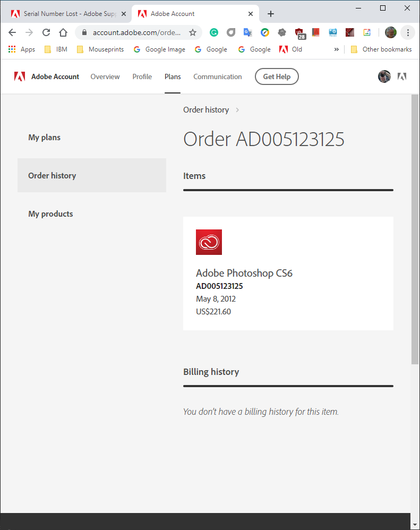Select Order history in the sidebar

pos(91,175)
